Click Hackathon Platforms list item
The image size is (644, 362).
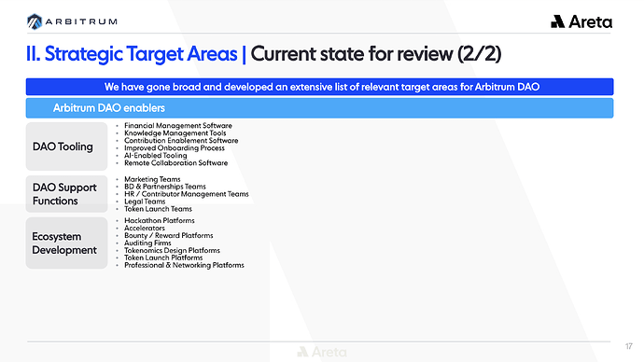pyautogui.click(x=160, y=220)
